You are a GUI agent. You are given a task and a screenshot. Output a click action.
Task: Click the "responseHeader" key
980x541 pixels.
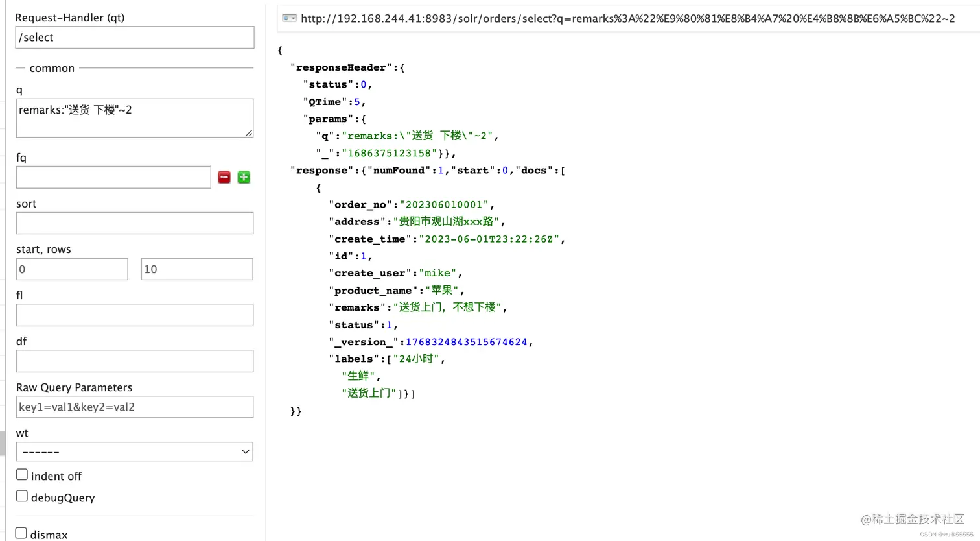click(x=342, y=67)
